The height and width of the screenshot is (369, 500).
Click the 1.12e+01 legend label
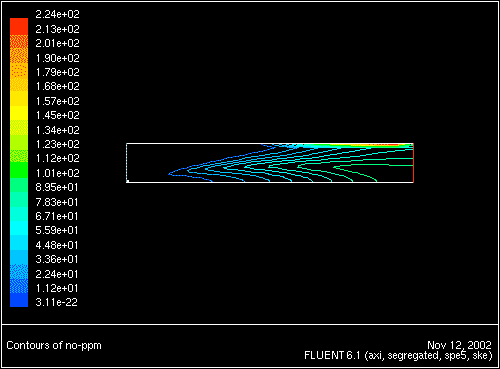click(x=57, y=288)
